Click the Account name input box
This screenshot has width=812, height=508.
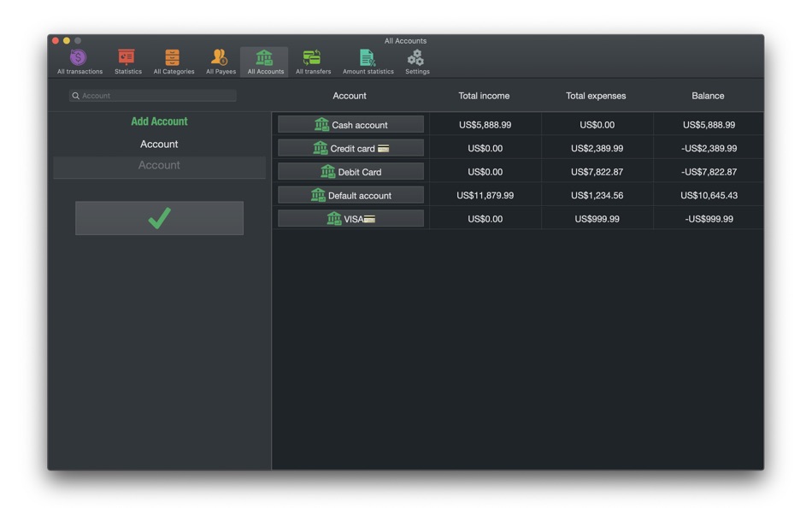click(x=159, y=166)
